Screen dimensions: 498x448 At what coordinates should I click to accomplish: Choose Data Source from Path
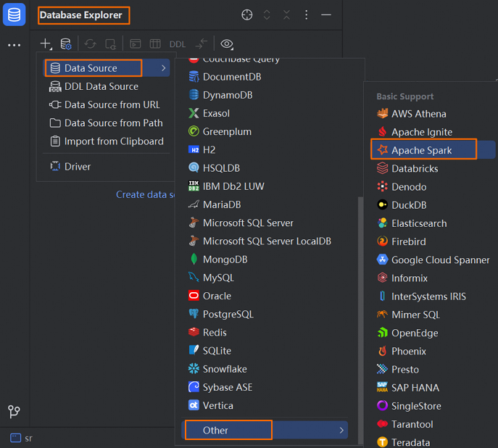(x=106, y=123)
